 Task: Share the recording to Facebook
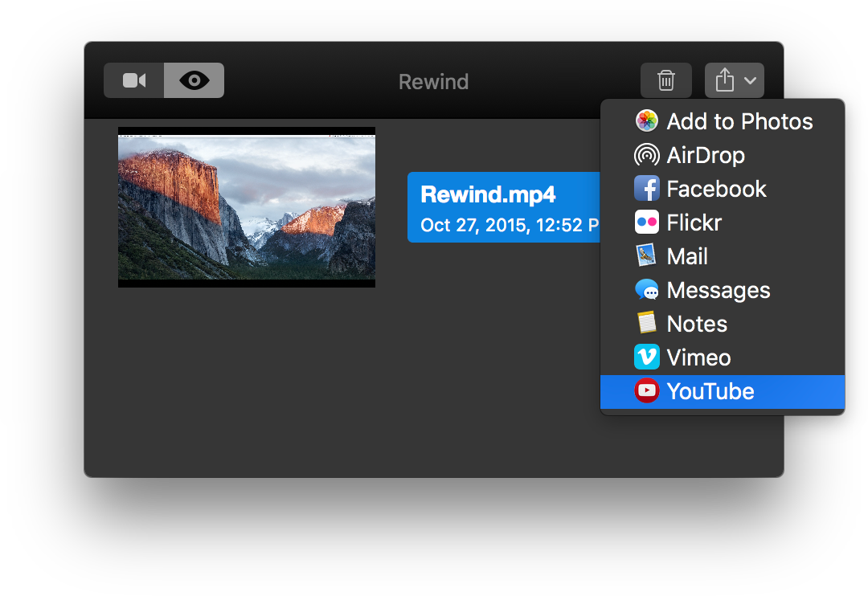pyautogui.click(x=723, y=189)
